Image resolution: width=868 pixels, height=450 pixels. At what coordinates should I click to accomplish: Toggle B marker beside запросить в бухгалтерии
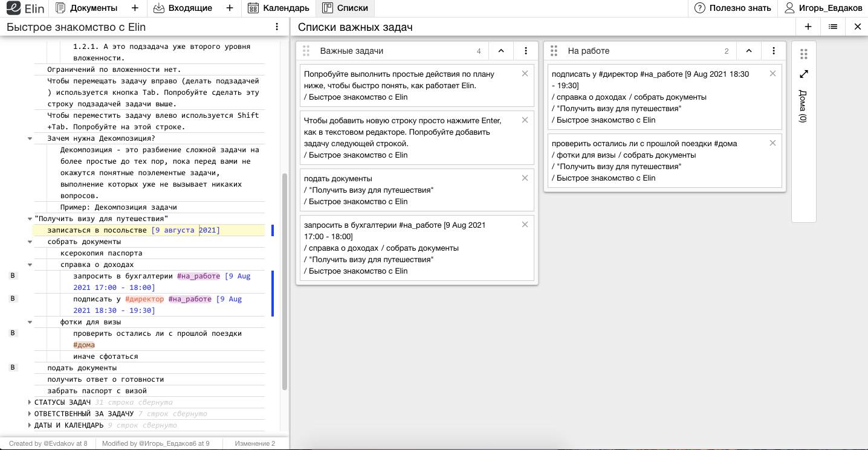13,276
